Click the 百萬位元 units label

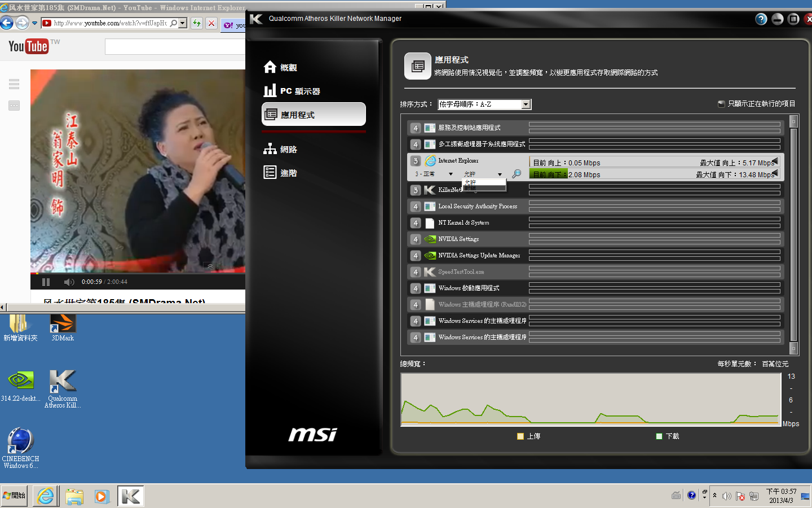(775, 364)
